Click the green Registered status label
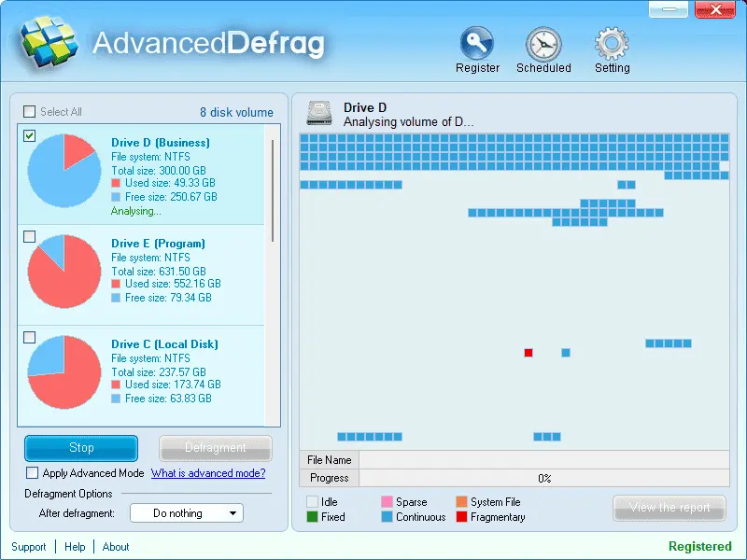This screenshot has height=560, width=747. click(700, 546)
